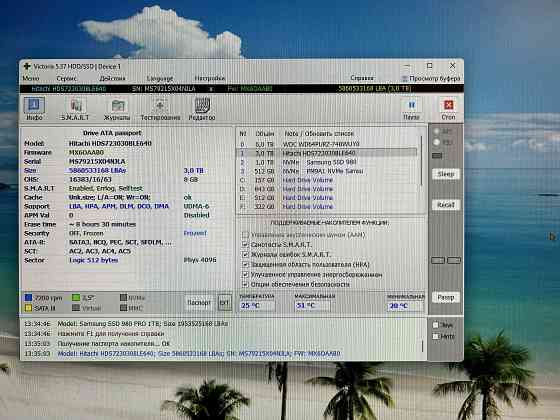Viewport: 560px width, 420px height.
Task: Click the red Стоп stop icon
Action: pos(448,109)
